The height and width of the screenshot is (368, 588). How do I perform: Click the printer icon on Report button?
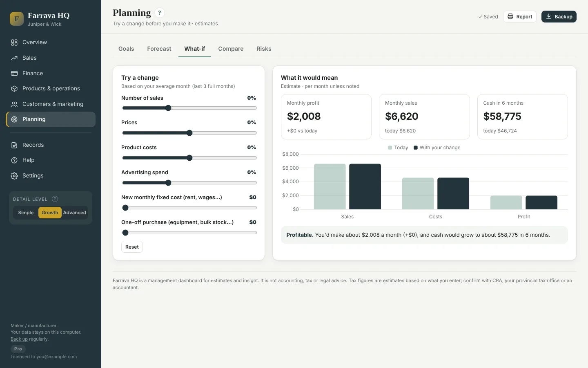(510, 17)
